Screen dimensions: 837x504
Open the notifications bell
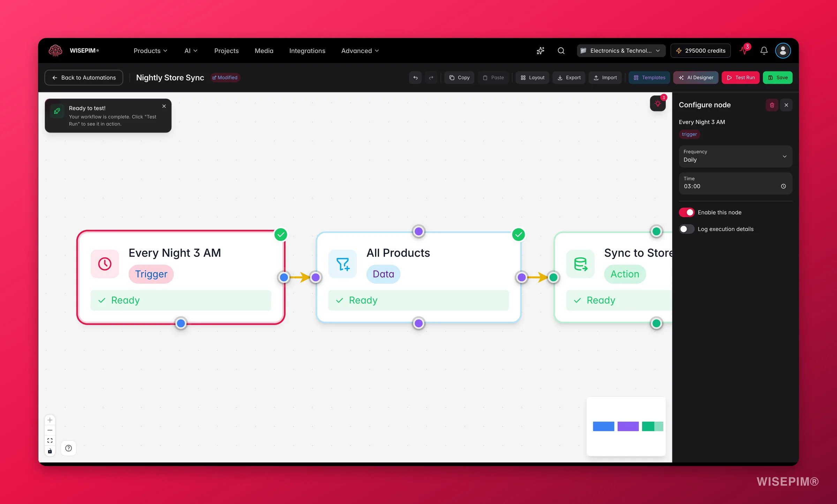click(764, 51)
